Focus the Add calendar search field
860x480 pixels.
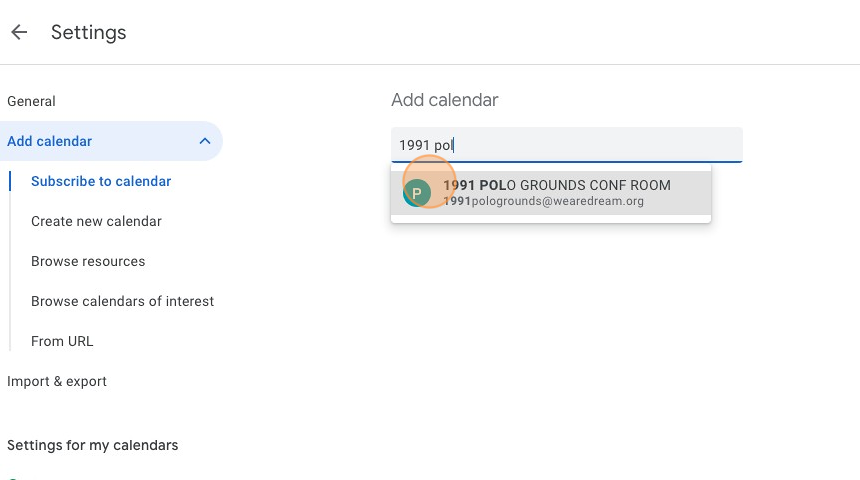click(567, 145)
